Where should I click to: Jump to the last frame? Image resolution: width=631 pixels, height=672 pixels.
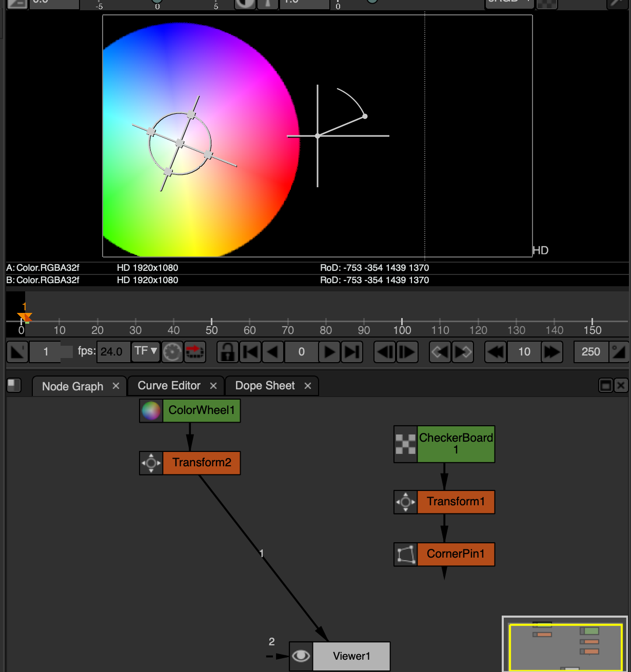click(x=352, y=352)
